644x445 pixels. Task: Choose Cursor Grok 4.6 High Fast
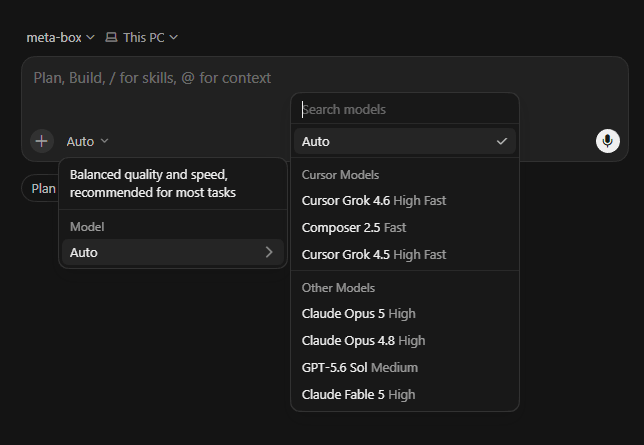(405, 201)
